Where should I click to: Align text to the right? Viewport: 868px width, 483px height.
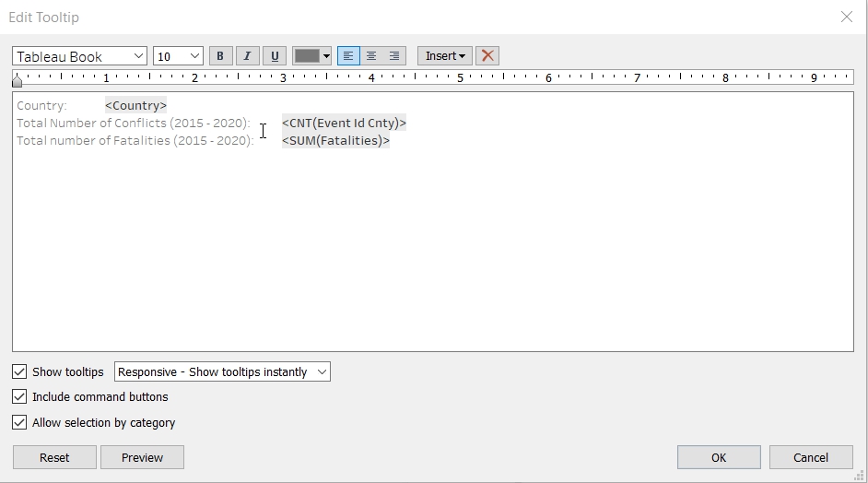click(394, 56)
